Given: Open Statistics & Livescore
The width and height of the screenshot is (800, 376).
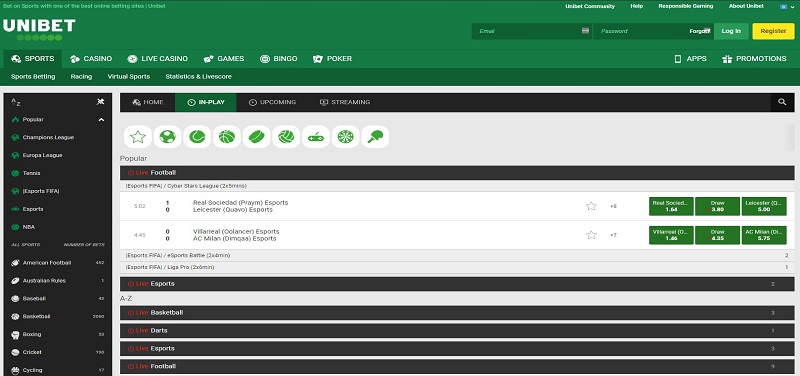Looking at the screenshot, I should [198, 77].
